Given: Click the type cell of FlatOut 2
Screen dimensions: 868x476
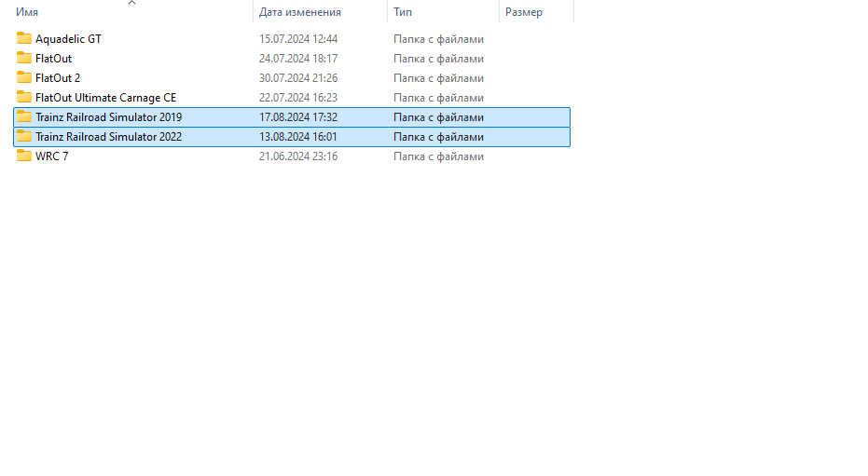Looking at the screenshot, I should coord(438,78).
